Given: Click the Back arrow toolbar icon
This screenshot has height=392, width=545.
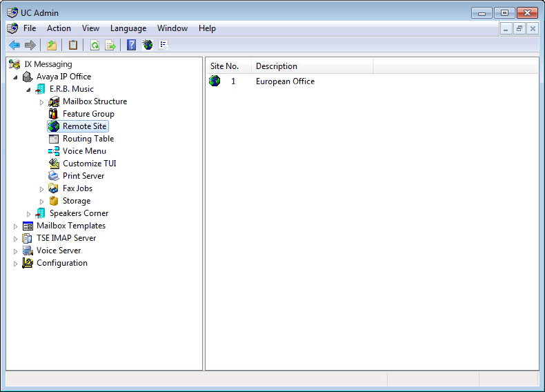Looking at the screenshot, I should pos(14,45).
